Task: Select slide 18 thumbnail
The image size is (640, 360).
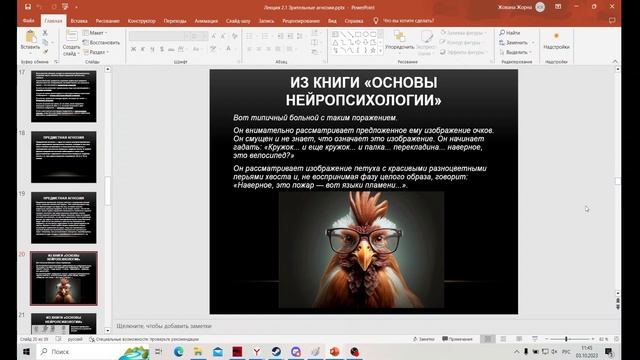Action: point(64,157)
